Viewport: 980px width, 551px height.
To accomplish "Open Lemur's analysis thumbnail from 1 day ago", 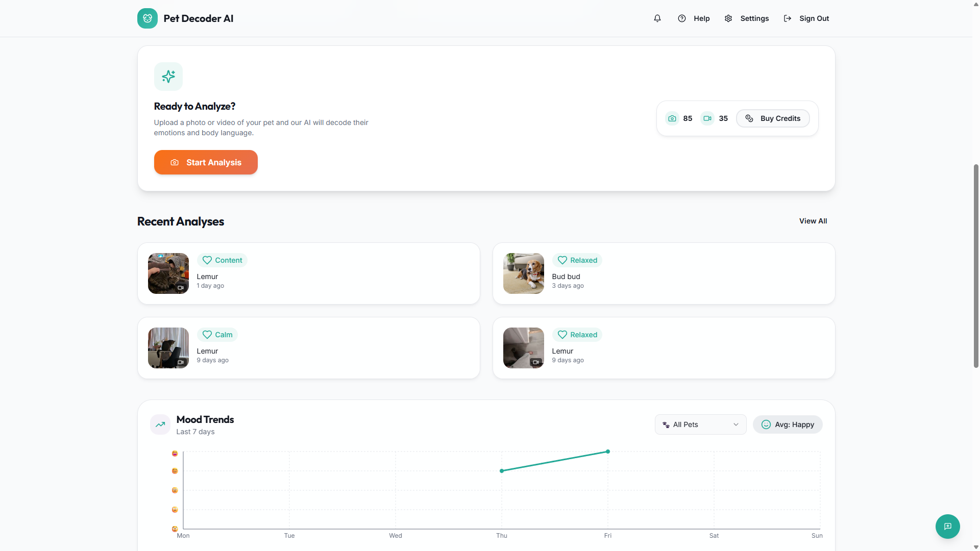I will click(168, 273).
